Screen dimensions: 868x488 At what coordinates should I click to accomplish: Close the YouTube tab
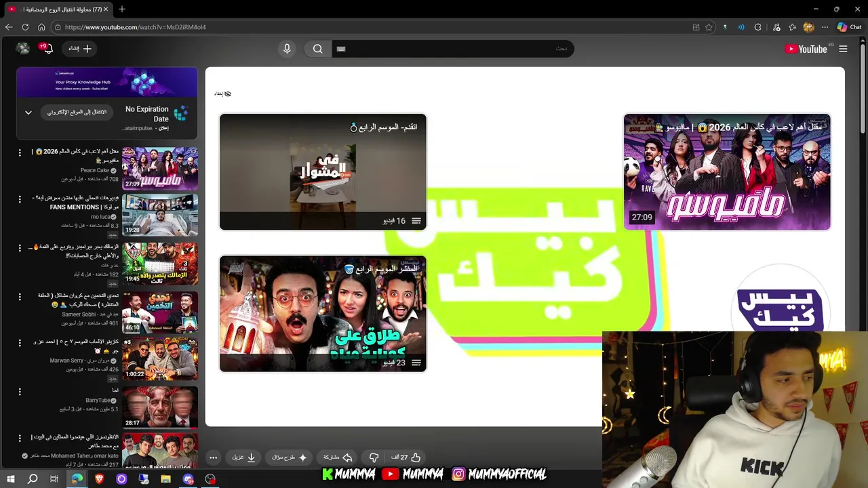106,9
